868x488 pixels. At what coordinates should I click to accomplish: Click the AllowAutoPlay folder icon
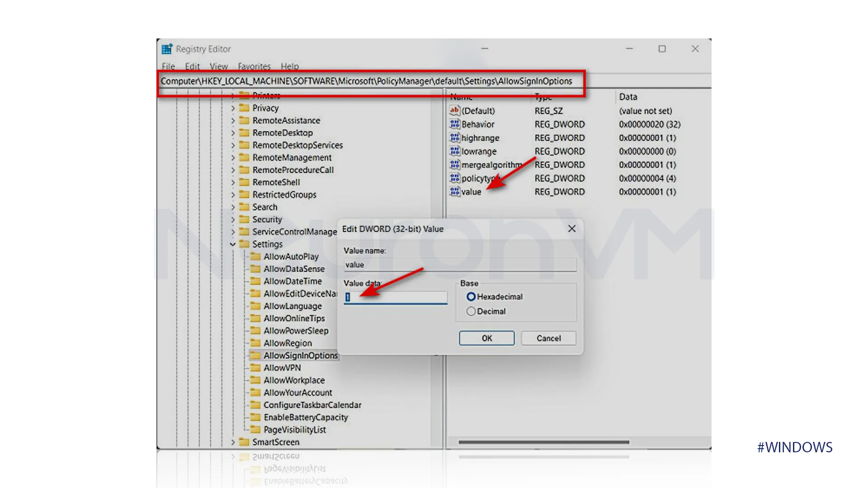255,256
